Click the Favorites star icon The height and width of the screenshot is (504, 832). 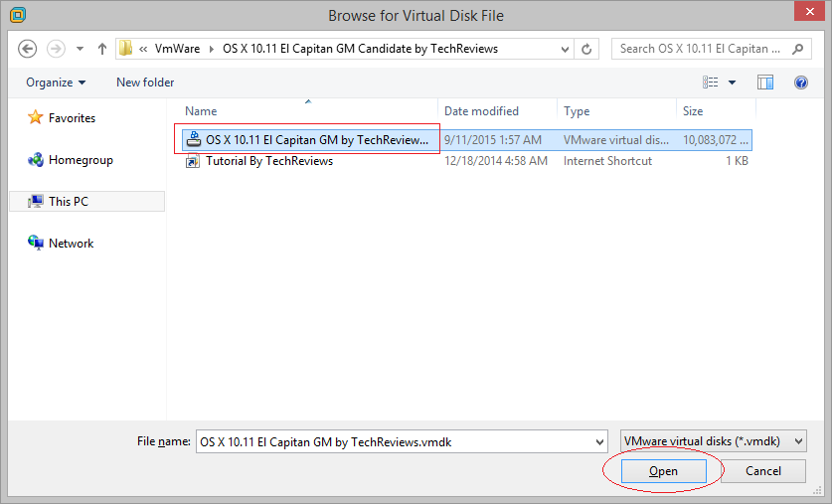35,117
